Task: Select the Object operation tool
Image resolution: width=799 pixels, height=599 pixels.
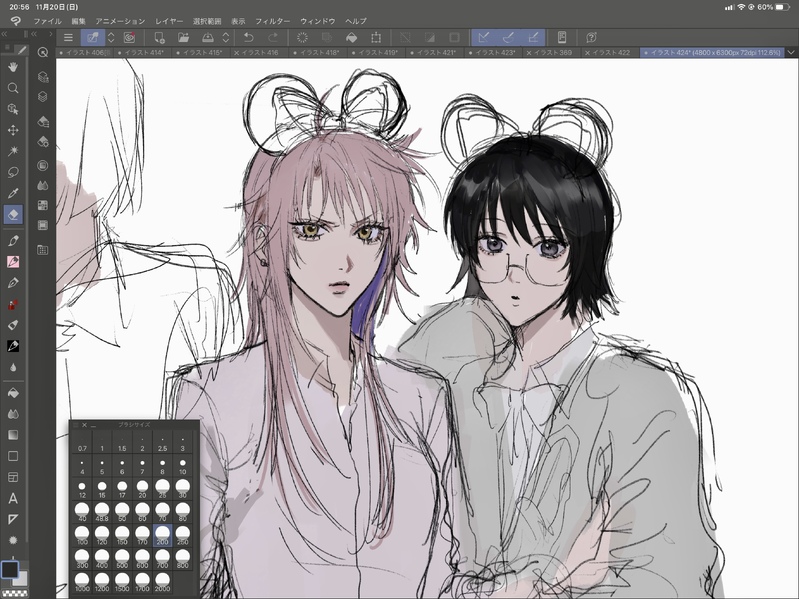Action: click(x=13, y=109)
